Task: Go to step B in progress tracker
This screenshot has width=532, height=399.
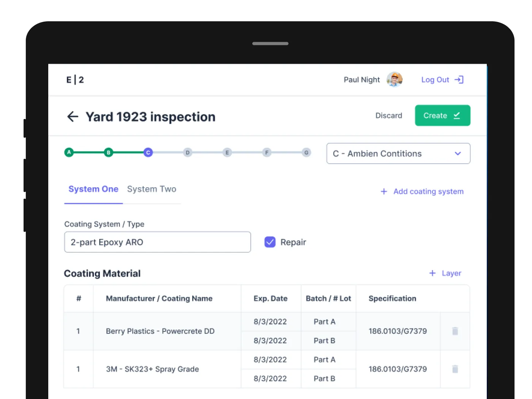Action: [109, 152]
